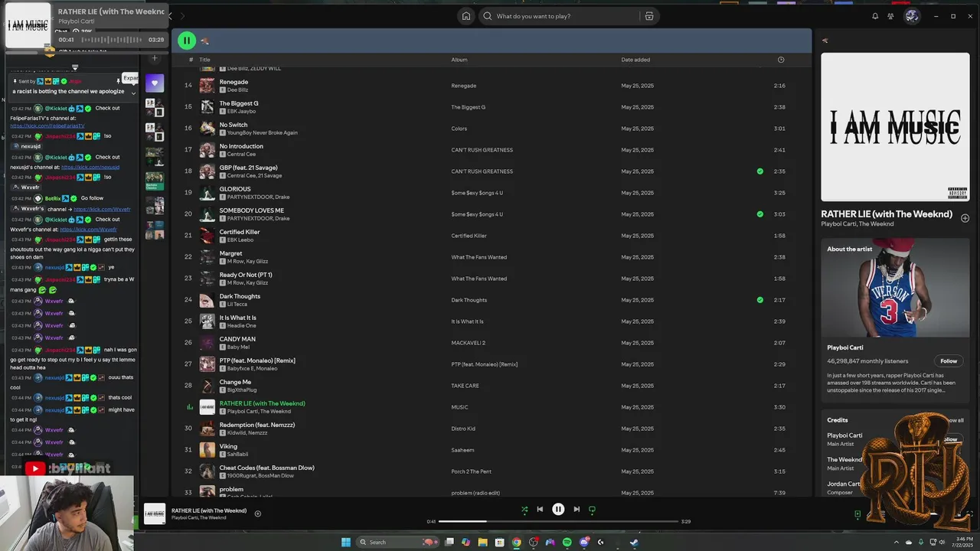Screen dimensions: 980x551
Task: Select the track No Switch
Action: (x=234, y=125)
